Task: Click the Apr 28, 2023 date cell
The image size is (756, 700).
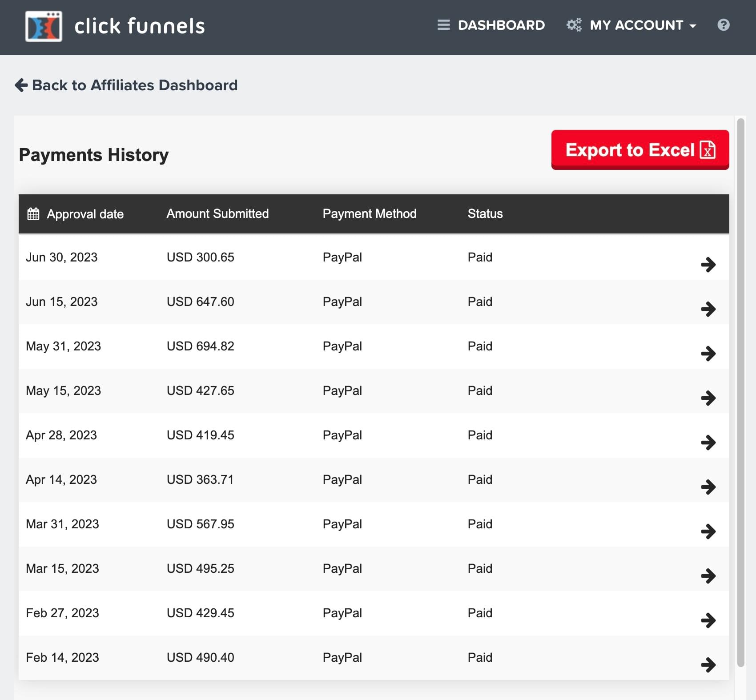Action: click(x=61, y=435)
